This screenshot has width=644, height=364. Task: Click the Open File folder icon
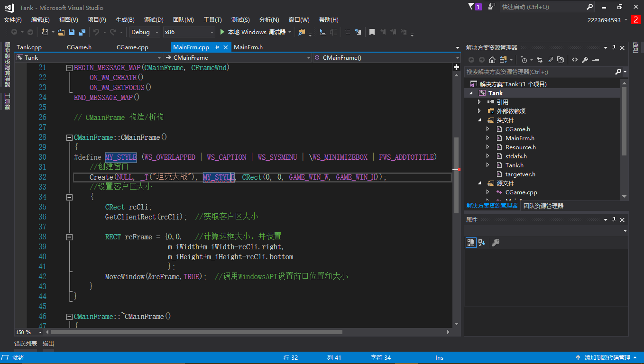pyautogui.click(x=61, y=32)
